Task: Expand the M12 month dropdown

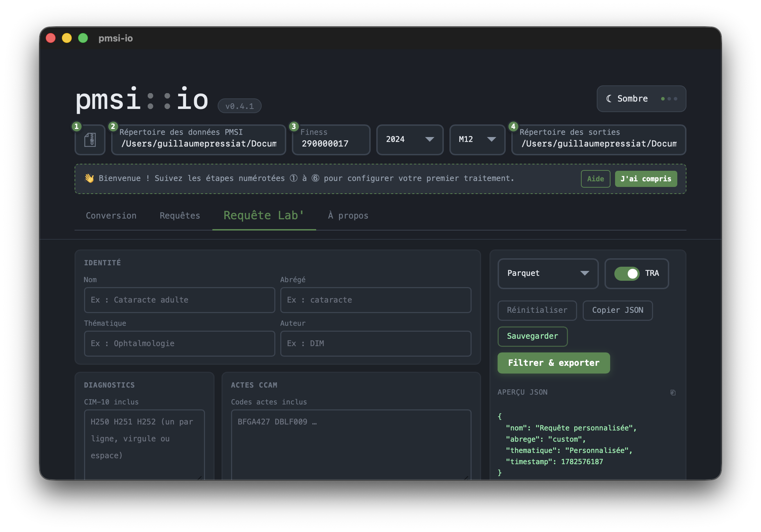Action: pyautogui.click(x=477, y=140)
